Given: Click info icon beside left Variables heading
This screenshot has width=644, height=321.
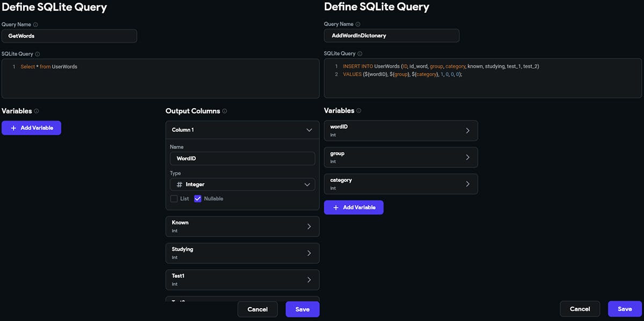Looking at the screenshot, I should click(x=36, y=111).
